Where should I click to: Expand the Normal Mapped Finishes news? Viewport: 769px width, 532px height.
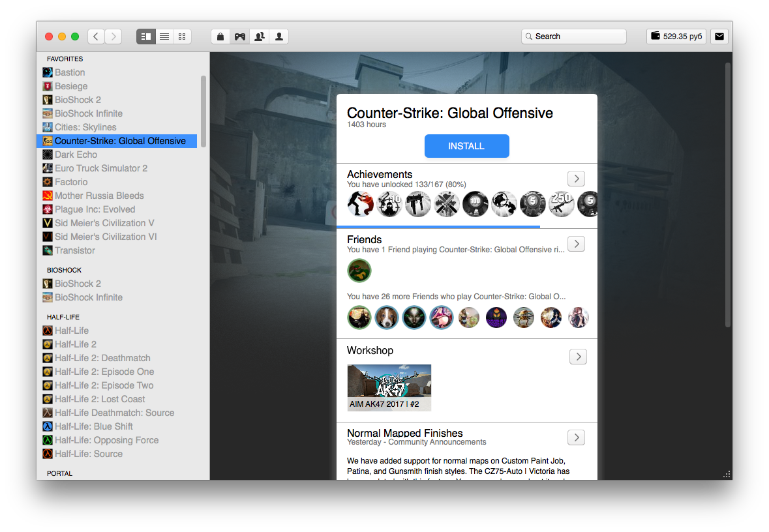576,437
